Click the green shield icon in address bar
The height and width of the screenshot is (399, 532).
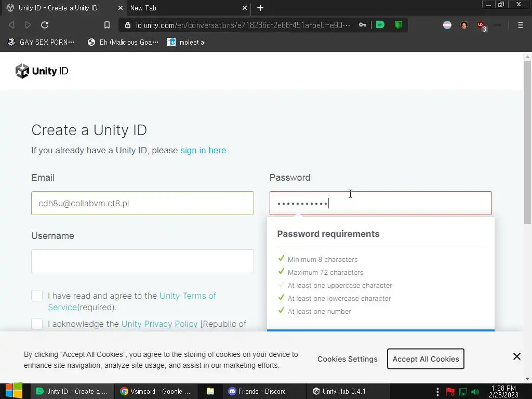[398, 25]
